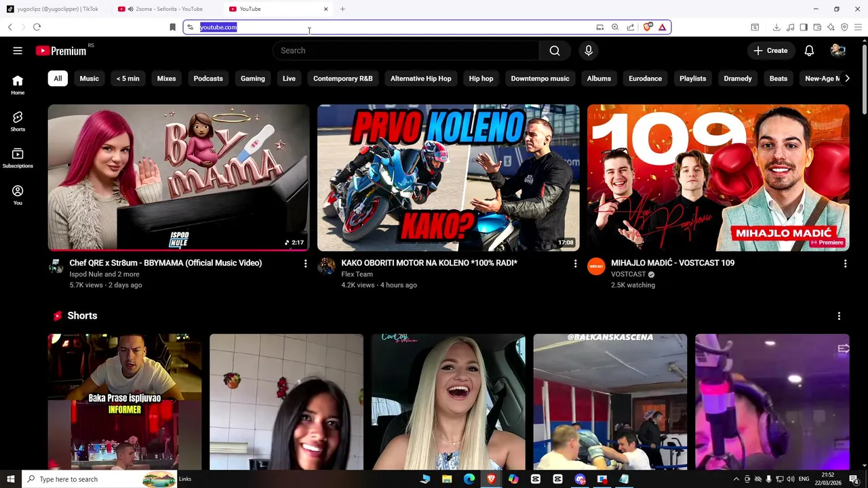
Task: Select the All filter chip
Action: pyautogui.click(x=58, y=79)
